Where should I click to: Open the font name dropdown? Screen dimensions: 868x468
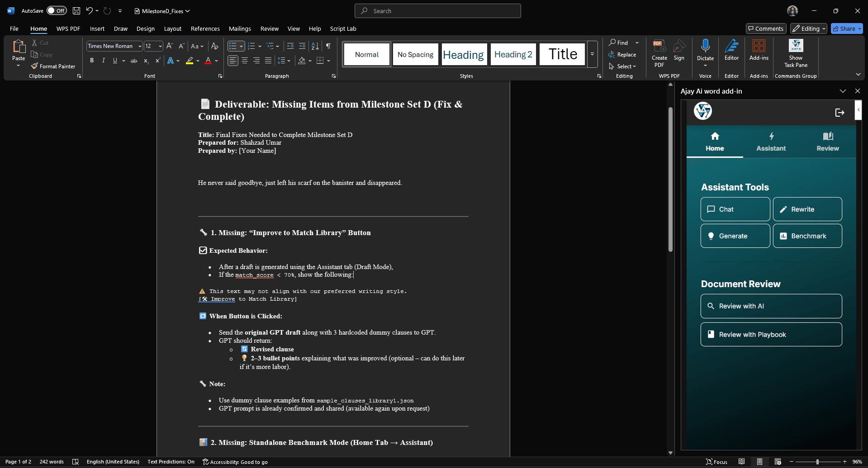pos(140,46)
